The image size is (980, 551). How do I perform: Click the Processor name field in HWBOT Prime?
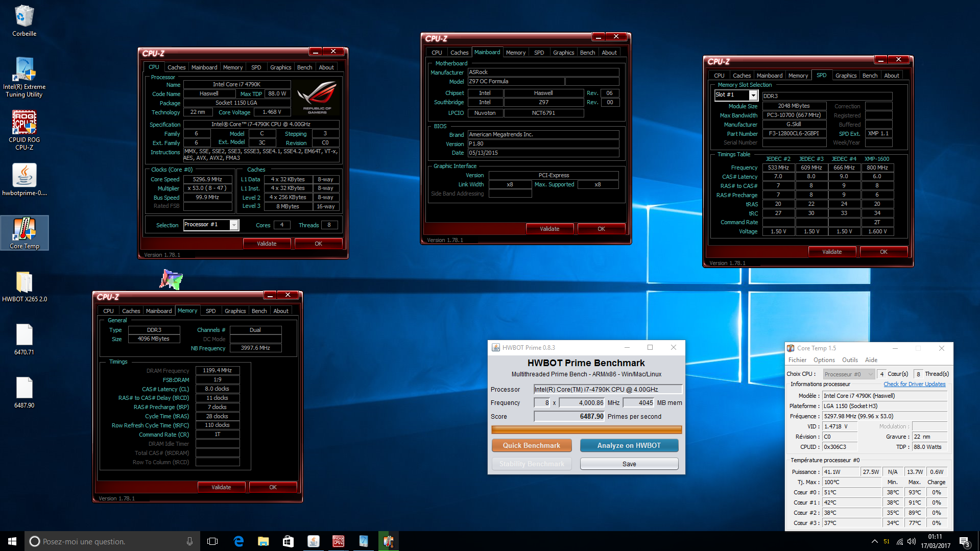pyautogui.click(x=608, y=389)
